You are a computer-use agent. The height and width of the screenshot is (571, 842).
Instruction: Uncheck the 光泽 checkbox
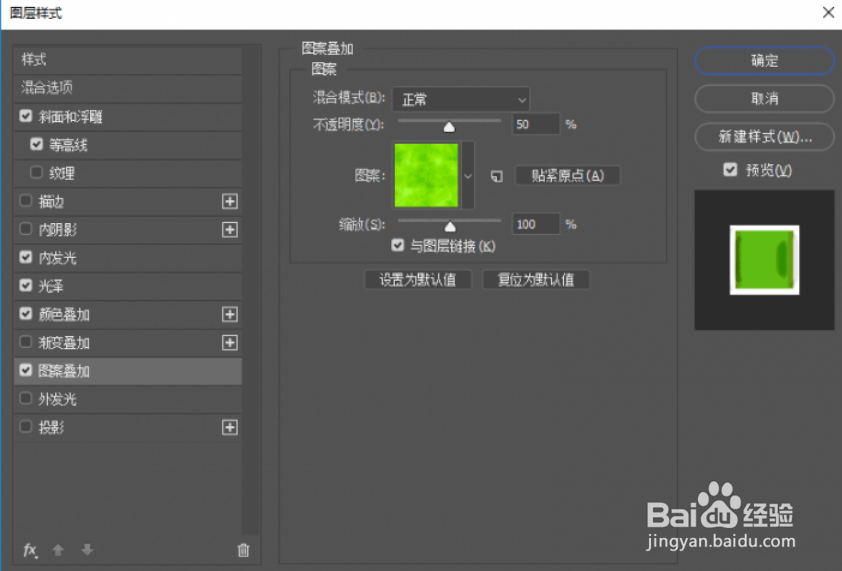click(26, 285)
